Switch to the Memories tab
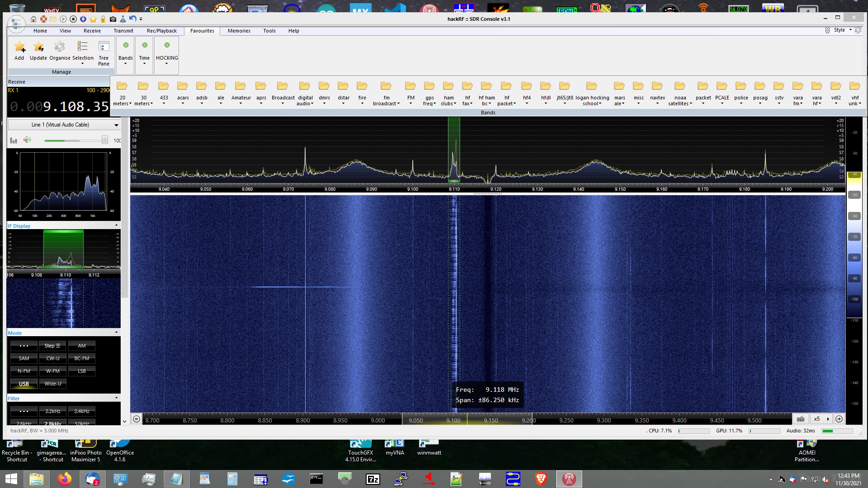868x488 pixels. pyautogui.click(x=239, y=31)
